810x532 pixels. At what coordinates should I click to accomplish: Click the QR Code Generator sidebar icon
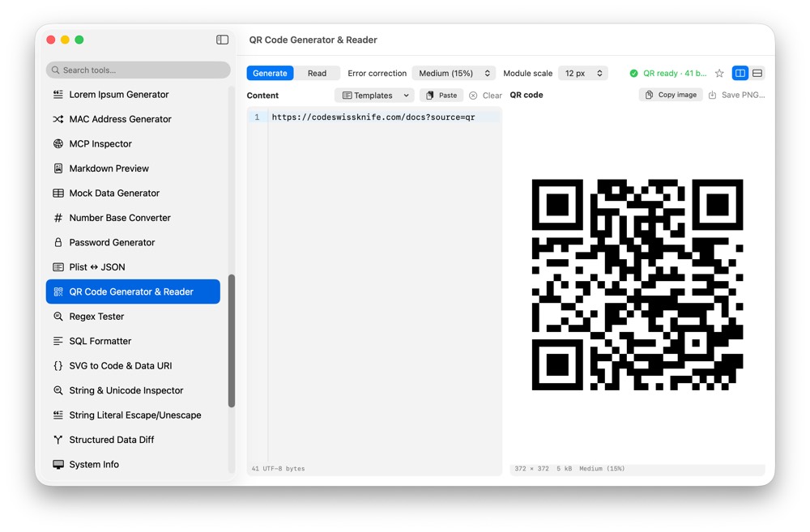58,292
